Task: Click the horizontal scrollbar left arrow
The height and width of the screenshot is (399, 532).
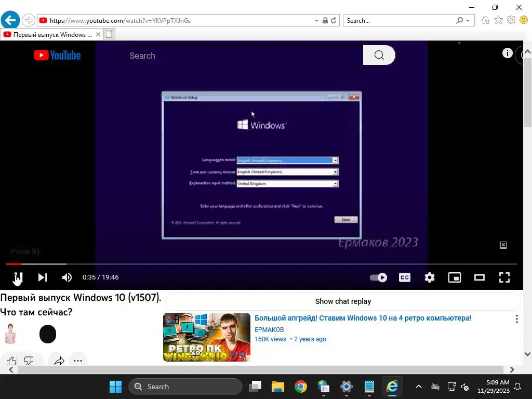Action: point(11,369)
